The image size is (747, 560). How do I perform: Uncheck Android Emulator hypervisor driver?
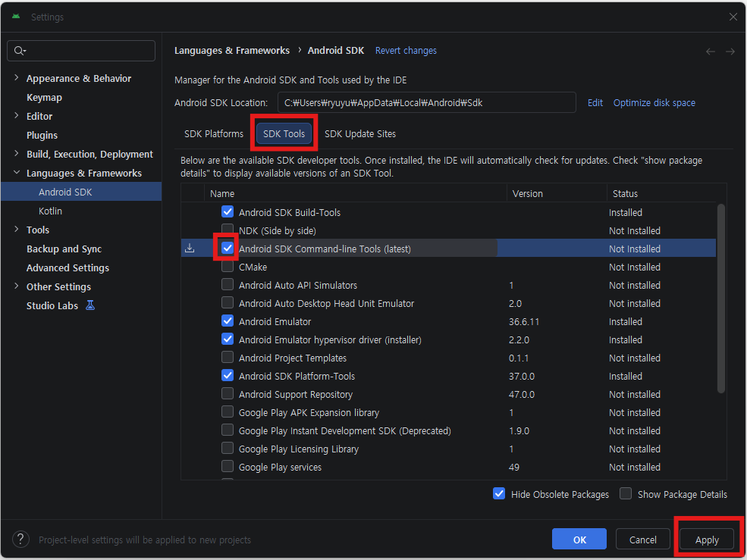point(228,339)
